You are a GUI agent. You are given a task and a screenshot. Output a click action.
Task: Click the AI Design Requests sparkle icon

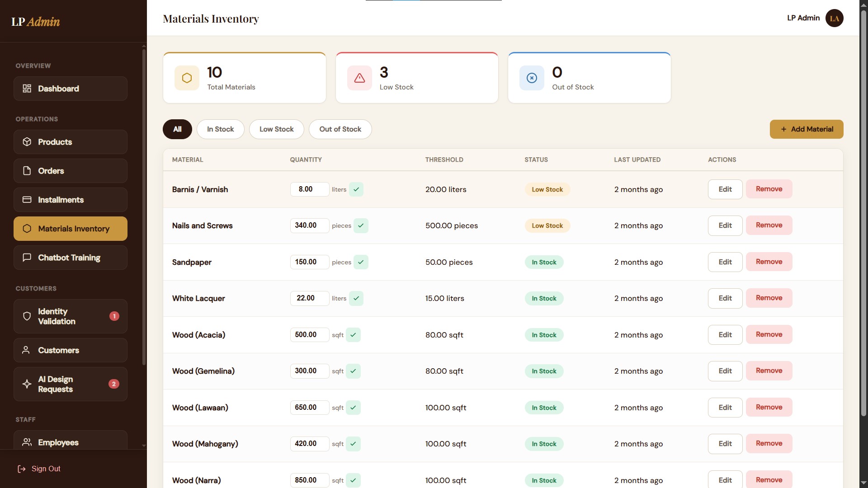(x=27, y=384)
